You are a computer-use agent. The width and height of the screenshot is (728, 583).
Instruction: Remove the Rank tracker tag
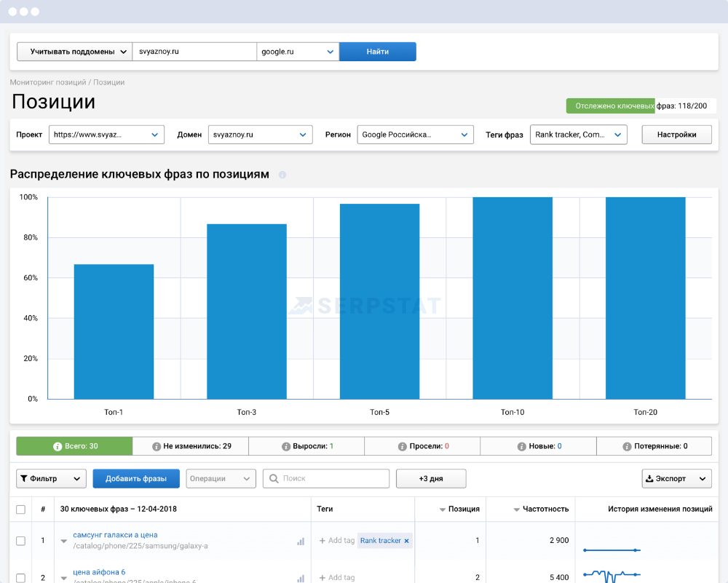(407, 541)
